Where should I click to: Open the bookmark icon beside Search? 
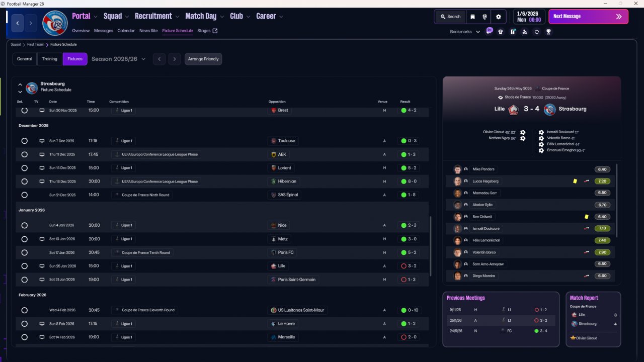click(472, 17)
